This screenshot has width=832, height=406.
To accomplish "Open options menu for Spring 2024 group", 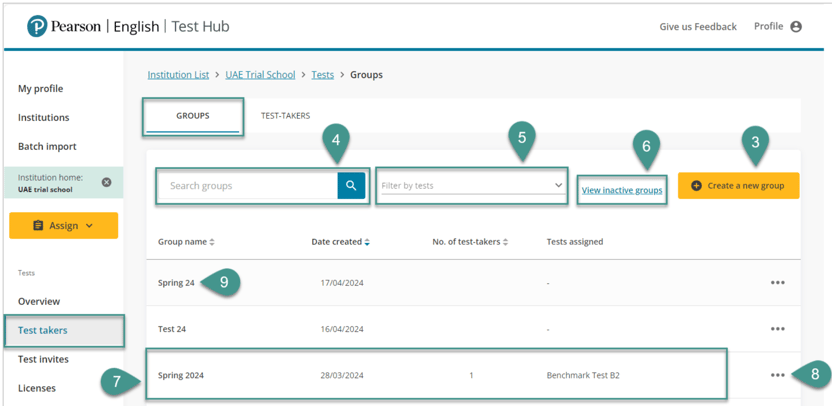I will point(777,375).
